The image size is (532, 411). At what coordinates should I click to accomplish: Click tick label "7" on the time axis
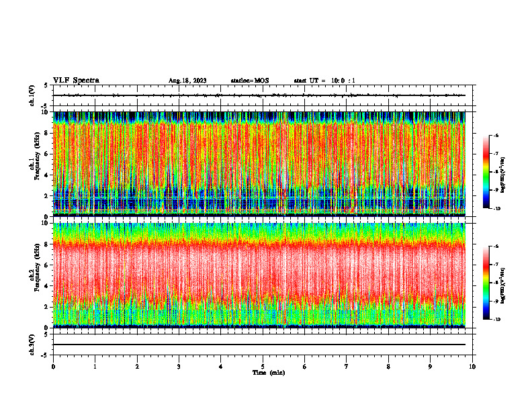coord(347,367)
